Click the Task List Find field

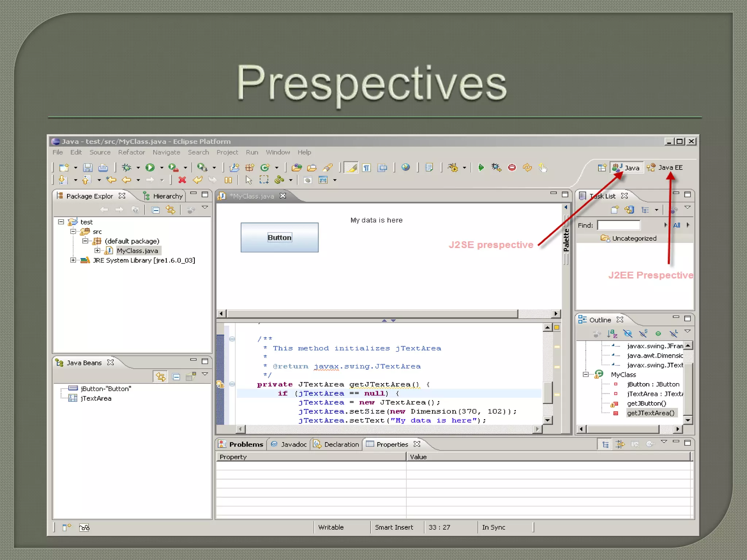pyautogui.click(x=619, y=225)
